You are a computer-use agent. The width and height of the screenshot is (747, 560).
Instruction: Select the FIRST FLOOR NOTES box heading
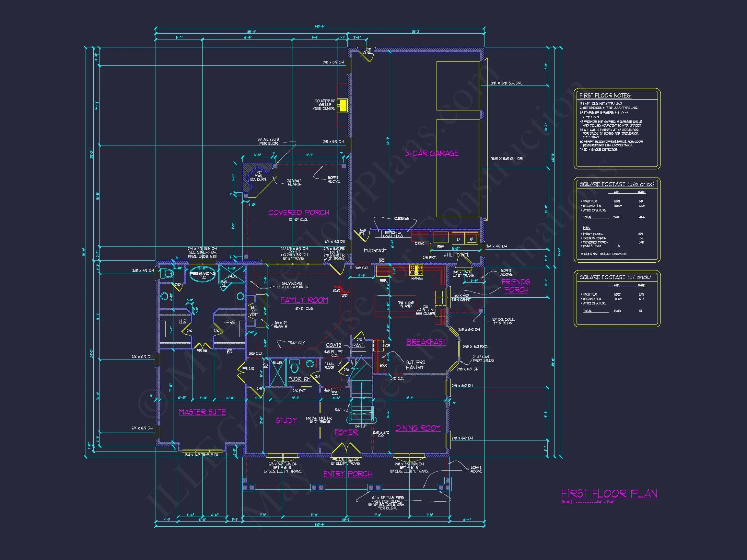tap(605, 96)
